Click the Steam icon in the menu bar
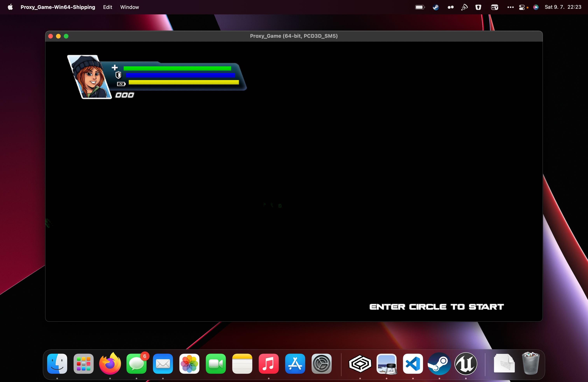 pos(436,7)
